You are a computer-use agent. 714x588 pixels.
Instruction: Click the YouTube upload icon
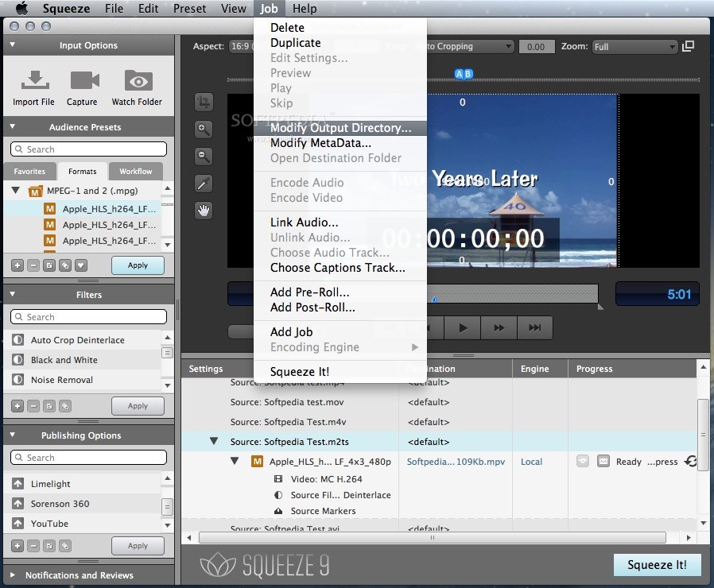(x=17, y=524)
